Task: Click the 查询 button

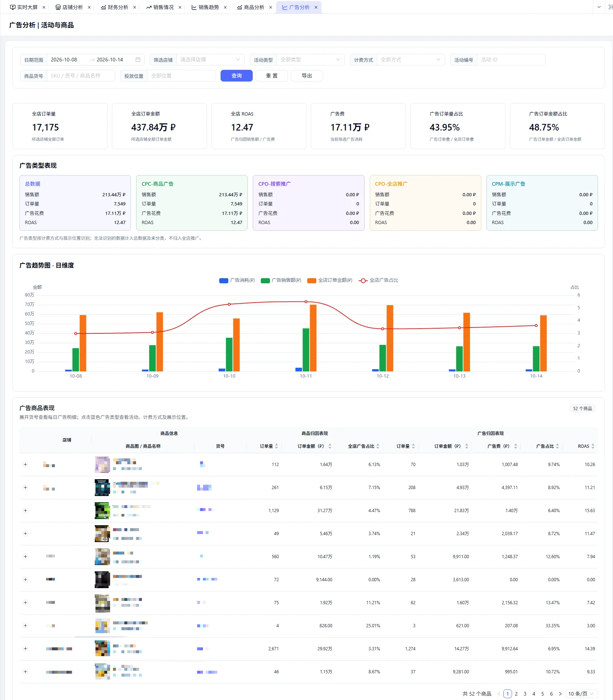Action: click(x=237, y=76)
